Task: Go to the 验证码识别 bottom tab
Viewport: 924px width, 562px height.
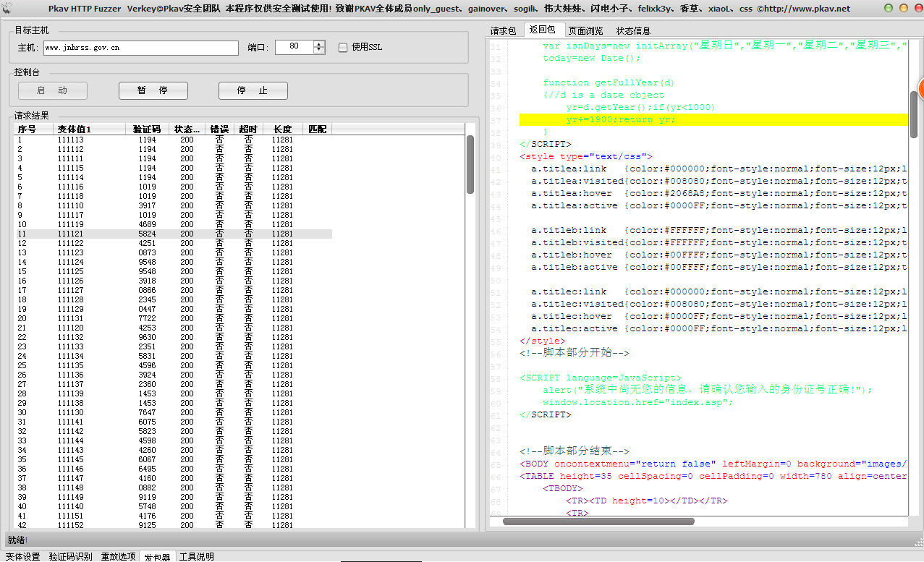Action: [70, 556]
